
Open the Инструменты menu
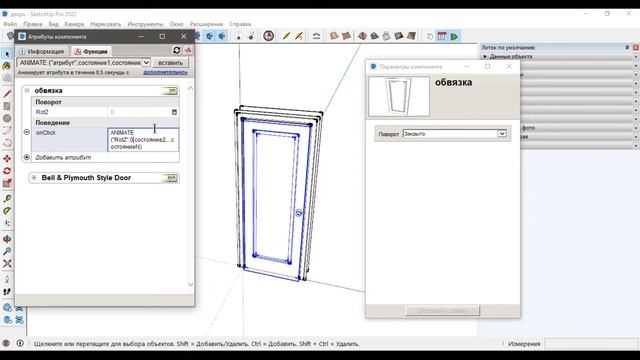tap(145, 24)
